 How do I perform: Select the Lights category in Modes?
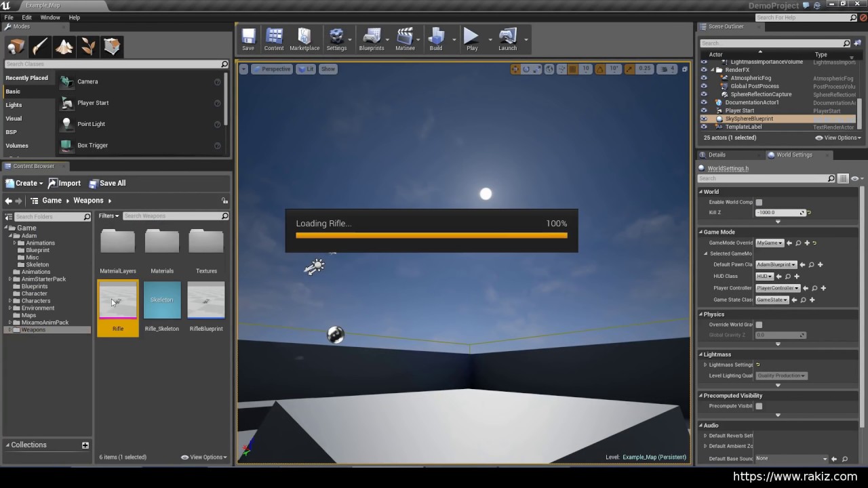(x=14, y=105)
